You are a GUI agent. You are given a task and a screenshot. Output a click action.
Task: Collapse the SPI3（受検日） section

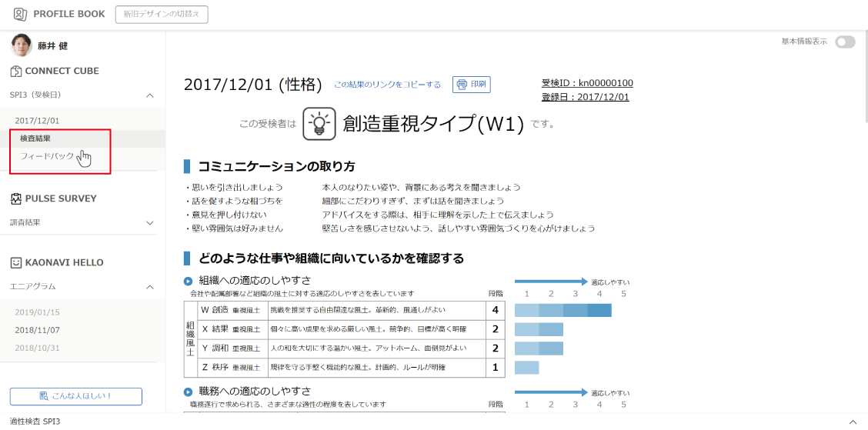150,95
